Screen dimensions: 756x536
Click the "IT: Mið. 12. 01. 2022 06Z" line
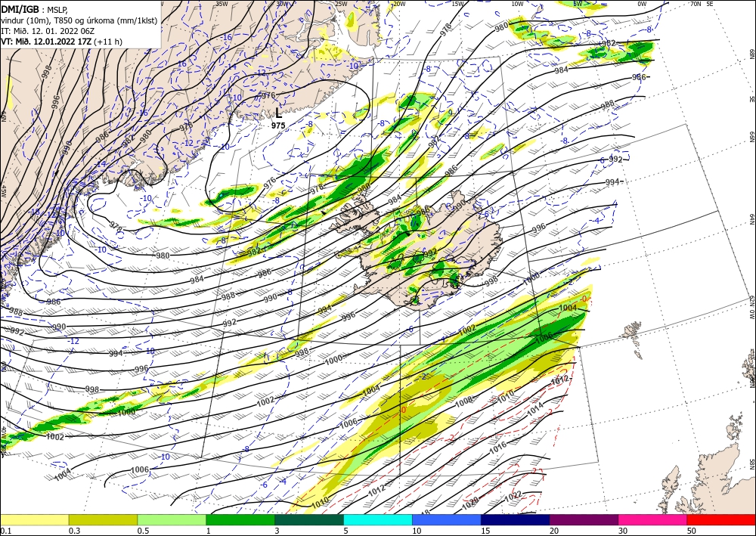coord(47,31)
